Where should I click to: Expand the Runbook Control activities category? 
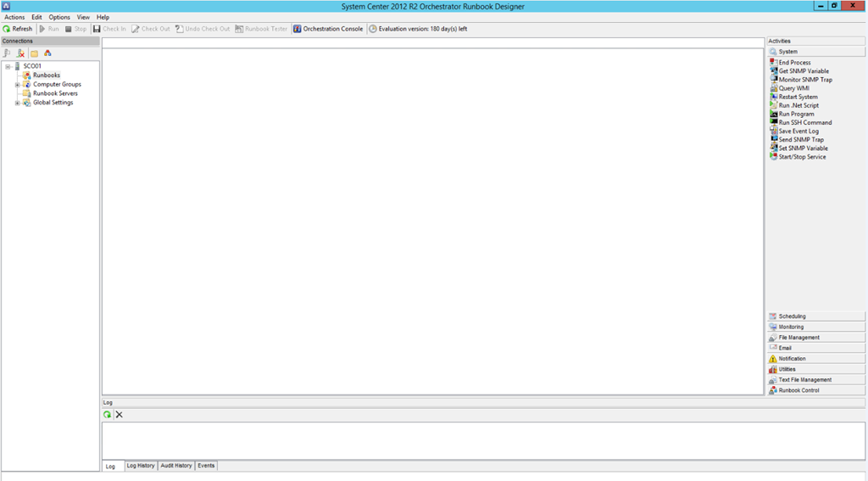point(798,390)
